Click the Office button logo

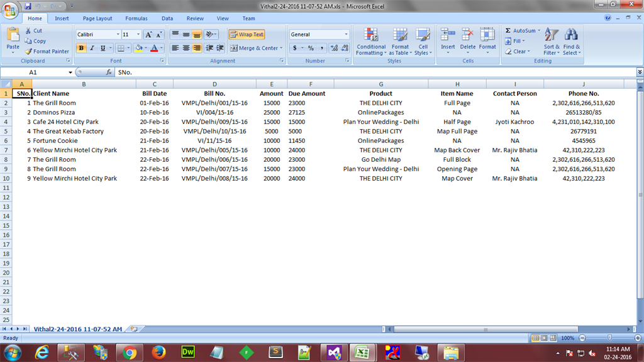10,11
